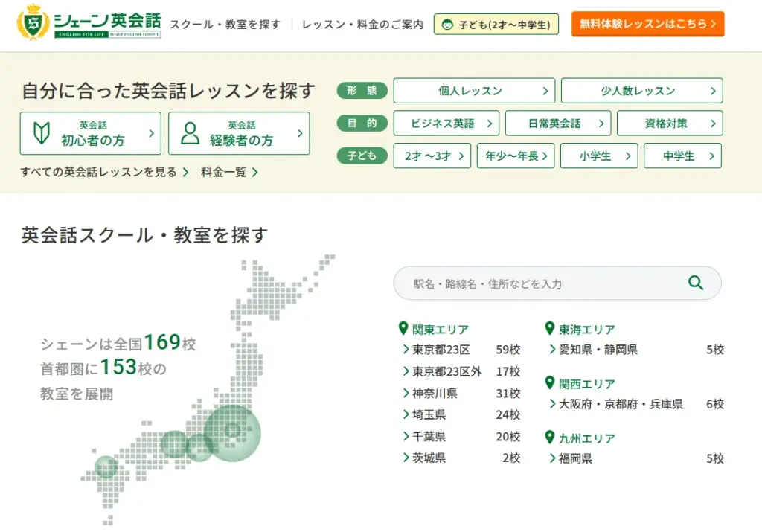The image size is (762, 532).
Task: Click the location pin beside 関西エリア
Action: tap(551, 384)
